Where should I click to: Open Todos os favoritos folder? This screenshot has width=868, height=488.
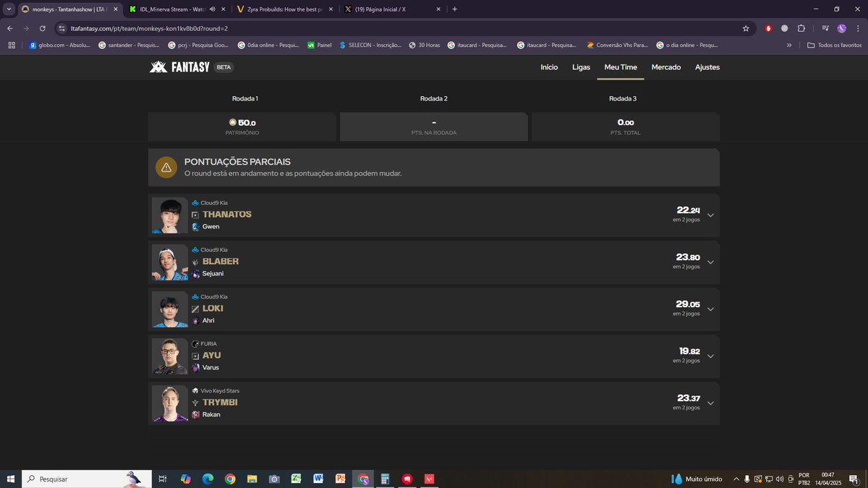pos(835,45)
